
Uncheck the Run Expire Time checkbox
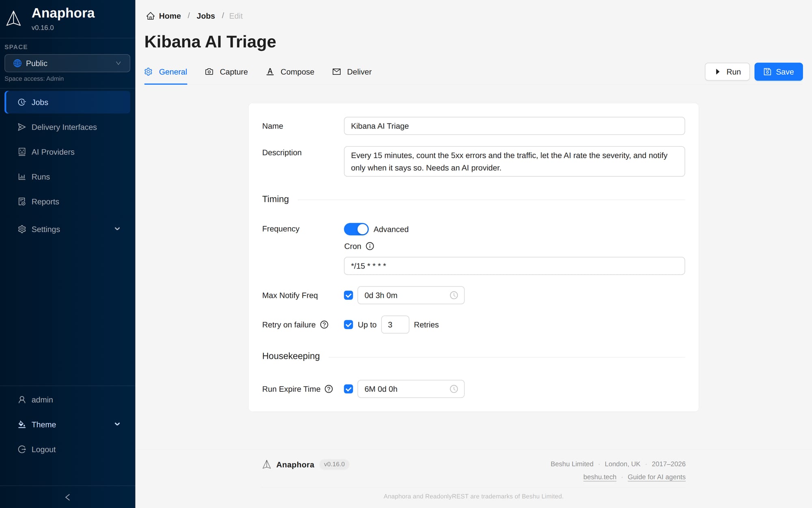[x=348, y=389]
